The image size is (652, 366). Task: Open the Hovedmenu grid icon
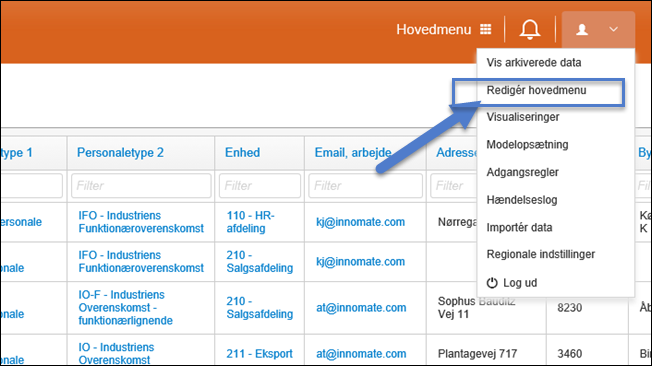pos(486,29)
